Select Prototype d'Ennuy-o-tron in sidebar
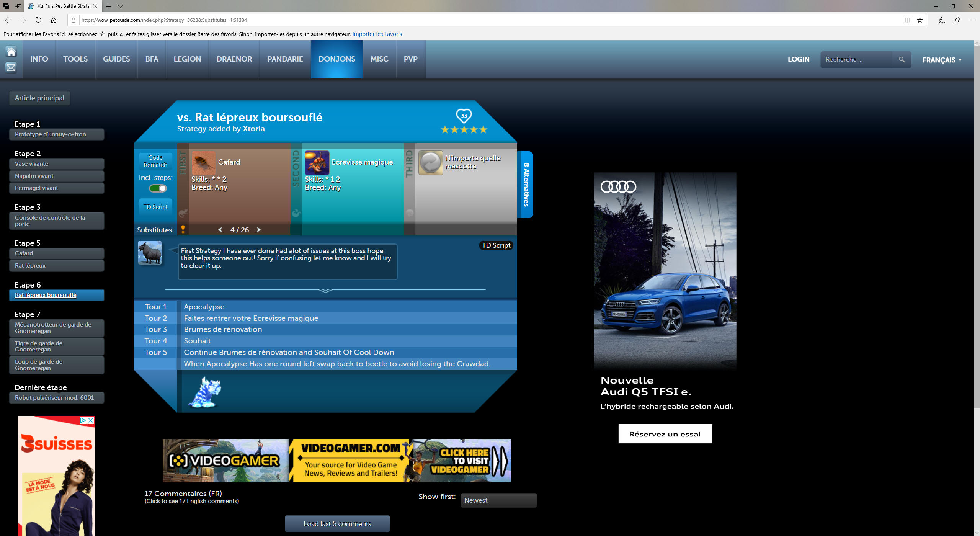Viewport: 980px width, 536px height. 56,134
